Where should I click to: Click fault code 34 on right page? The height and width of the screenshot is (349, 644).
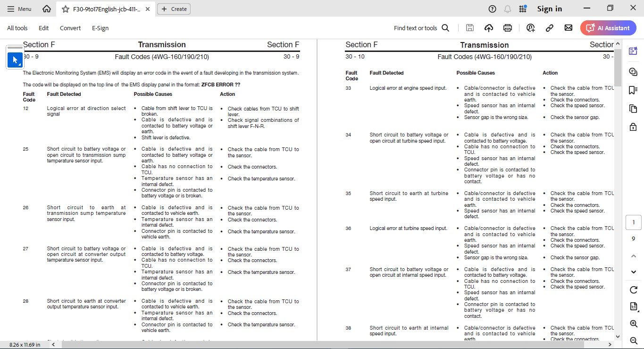[348, 135]
